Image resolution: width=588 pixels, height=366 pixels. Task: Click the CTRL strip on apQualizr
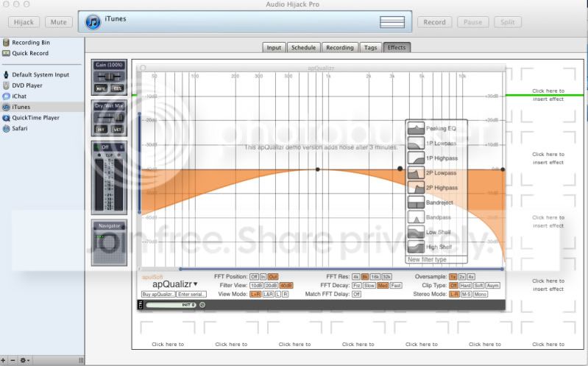(x=141, y=305)
